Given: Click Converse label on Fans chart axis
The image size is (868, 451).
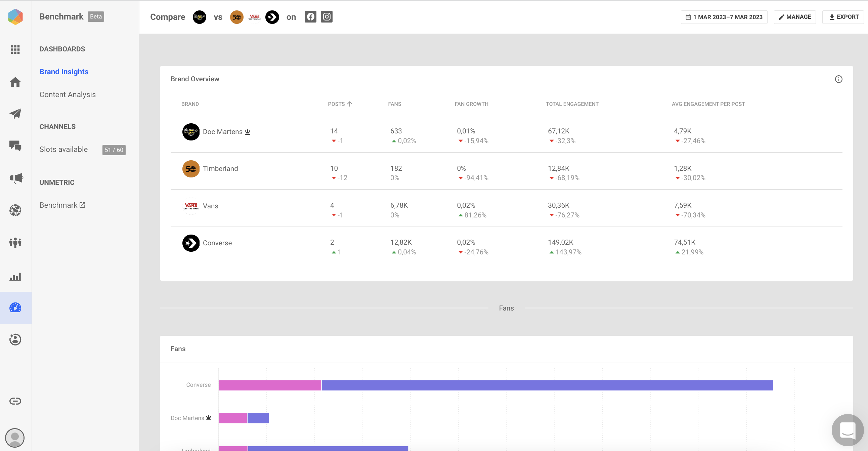Looking at the screenshot, I should point(199,385).
